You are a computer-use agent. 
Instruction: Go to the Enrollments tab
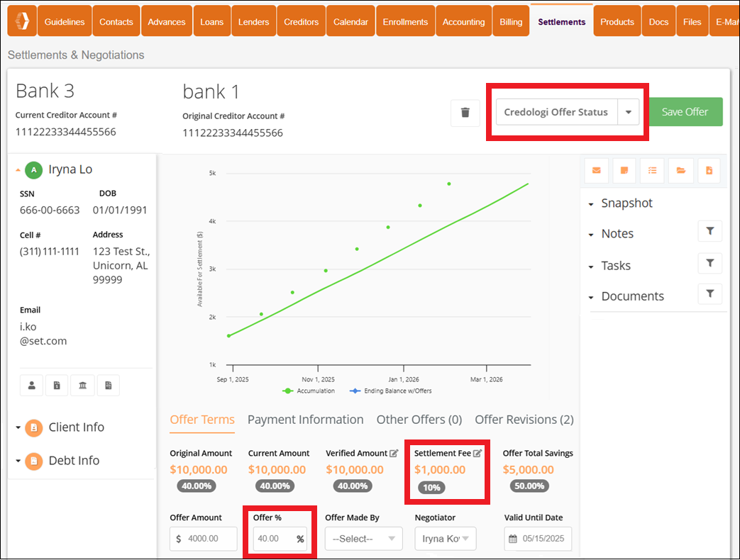point(405,21)
